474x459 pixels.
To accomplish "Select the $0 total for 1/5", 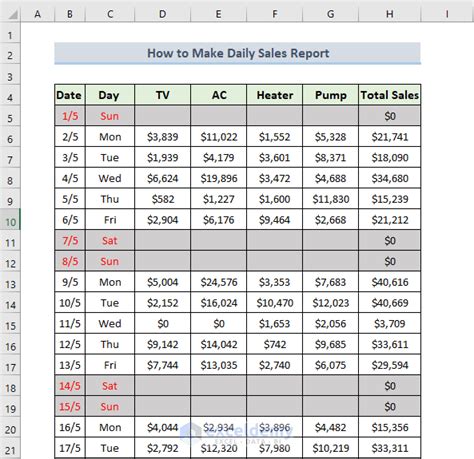I will [390, 116].
